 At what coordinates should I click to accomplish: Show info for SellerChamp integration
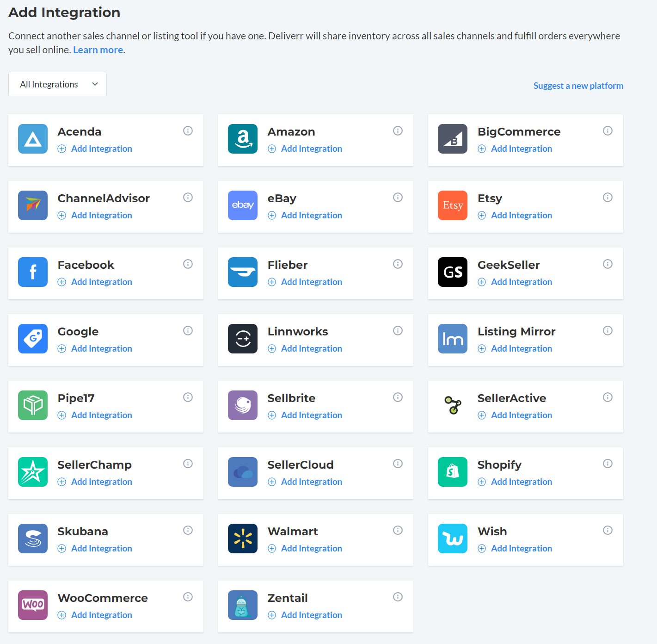pos(188,464)
